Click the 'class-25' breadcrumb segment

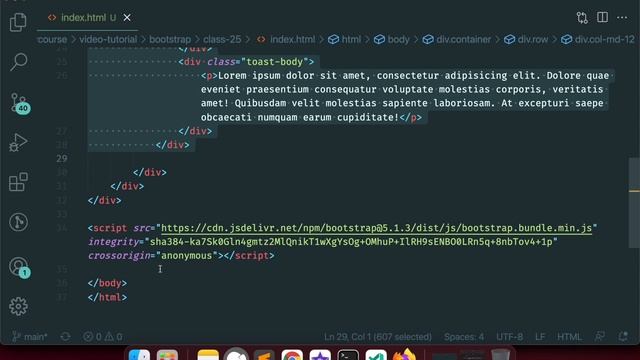(222, 40)
